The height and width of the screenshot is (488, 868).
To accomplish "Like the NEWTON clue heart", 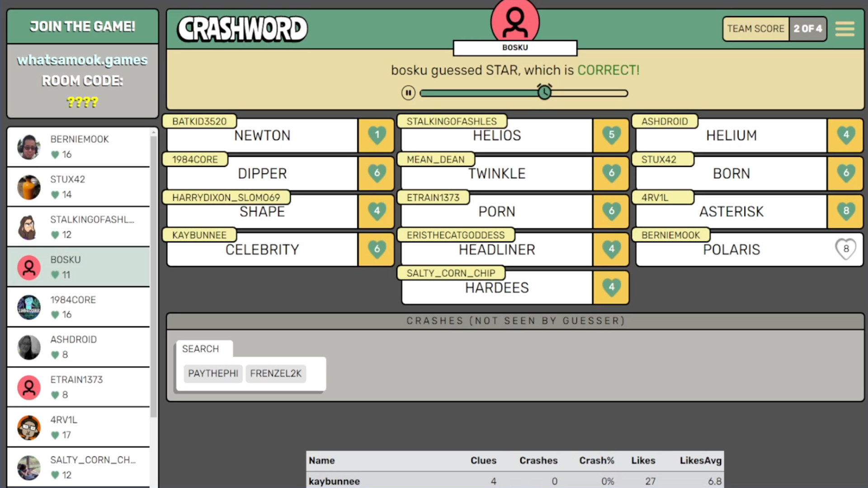I will tap(376, 134).
